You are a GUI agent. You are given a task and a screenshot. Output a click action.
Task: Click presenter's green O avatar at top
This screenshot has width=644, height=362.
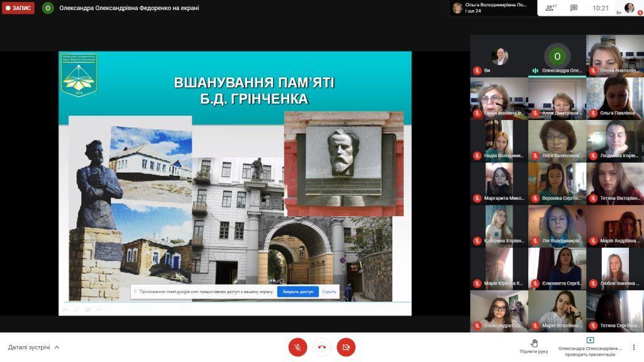coord(48,8)
